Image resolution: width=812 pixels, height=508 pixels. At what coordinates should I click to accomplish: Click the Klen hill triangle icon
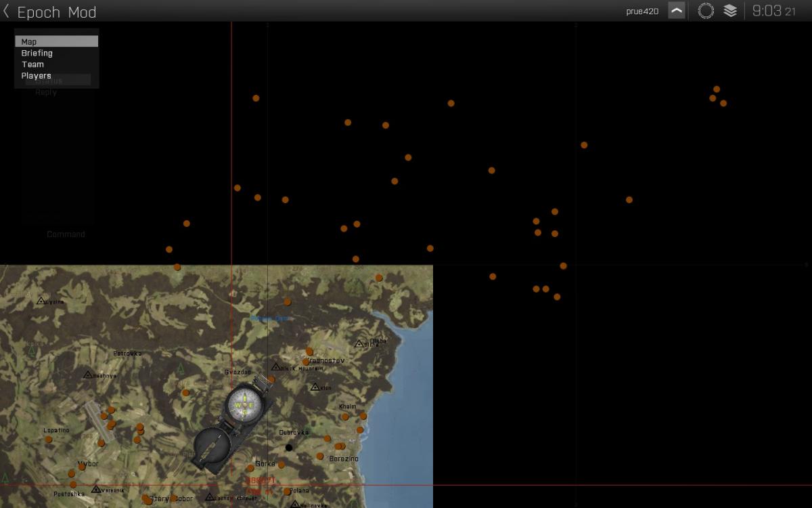(315, 387)
